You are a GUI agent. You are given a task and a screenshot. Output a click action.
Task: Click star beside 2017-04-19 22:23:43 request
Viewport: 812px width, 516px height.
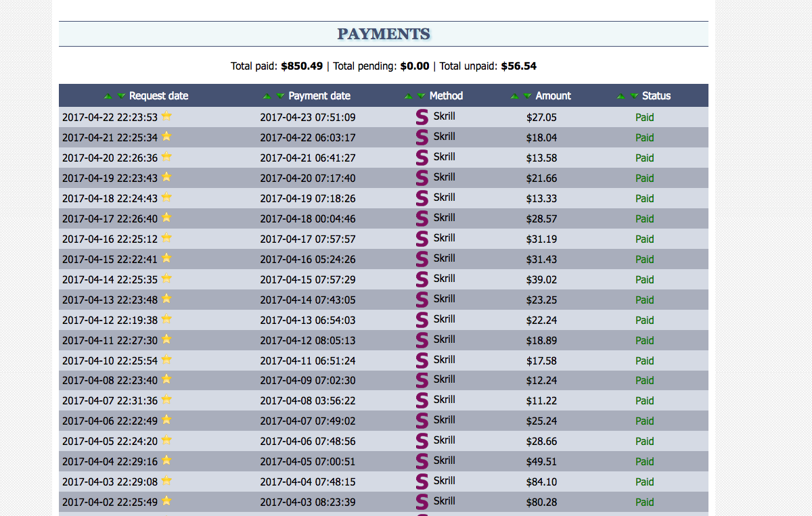point(166,177)
